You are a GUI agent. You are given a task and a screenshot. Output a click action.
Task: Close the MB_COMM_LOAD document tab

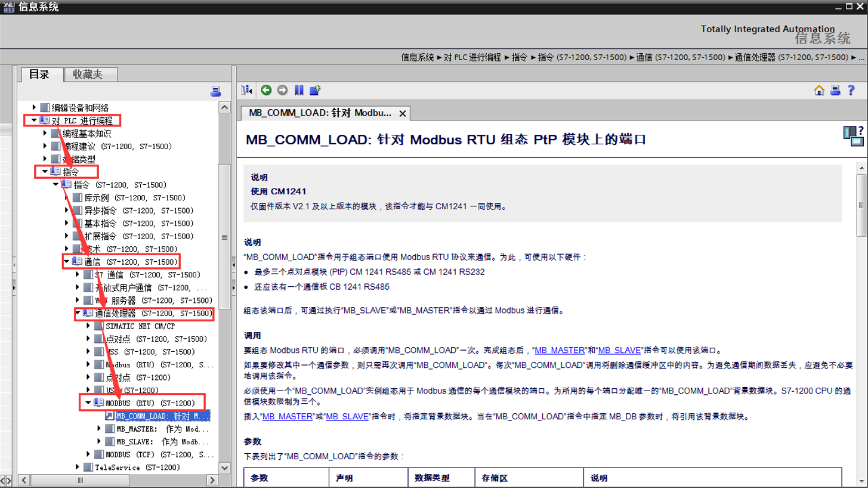pos(403,113)
